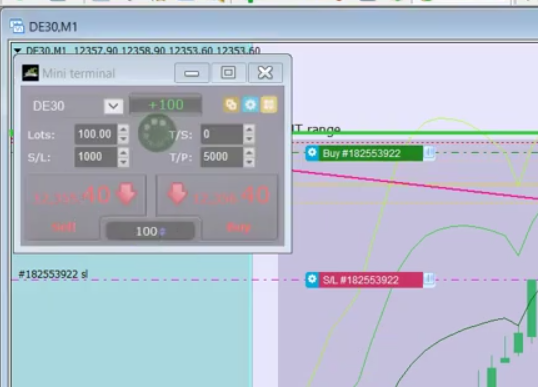The height and width of the screenshot is (387, 538).
Task: Increase the T/P value with up arrow
Action: point(249,152)
